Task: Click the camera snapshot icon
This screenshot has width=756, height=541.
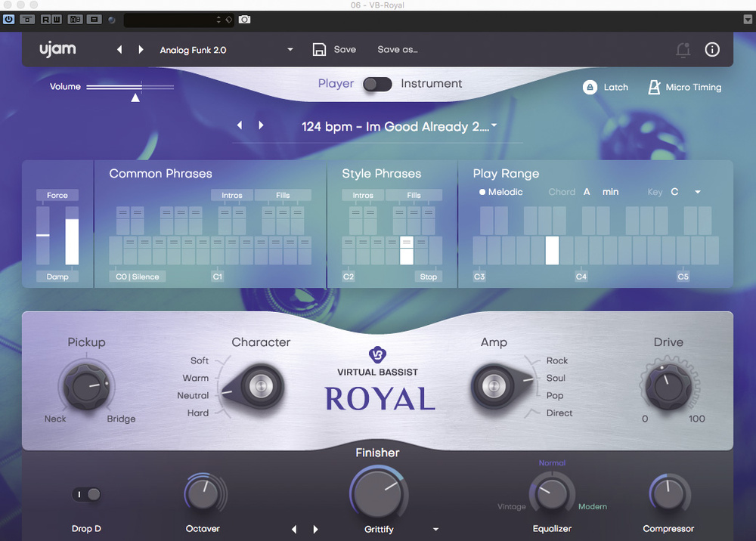Action: (245, 20)
